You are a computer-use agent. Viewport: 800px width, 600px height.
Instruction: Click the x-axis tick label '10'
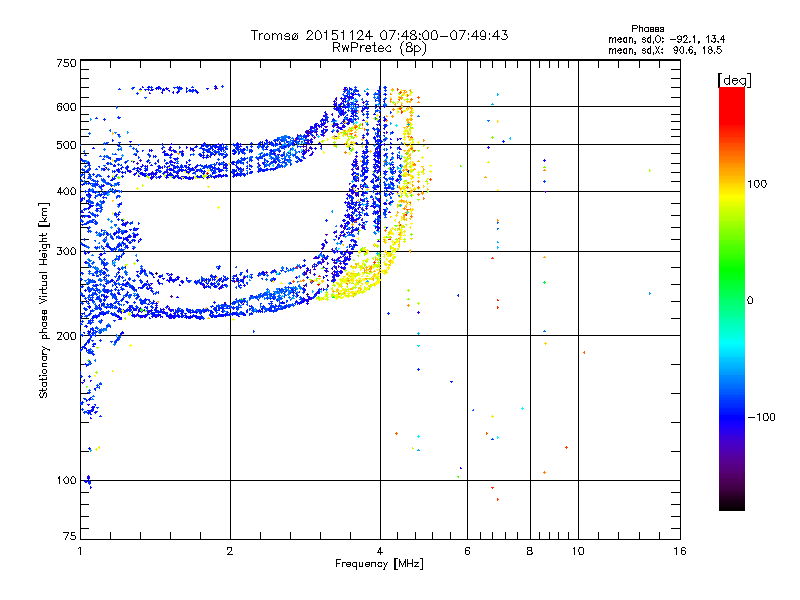point(578,551)
